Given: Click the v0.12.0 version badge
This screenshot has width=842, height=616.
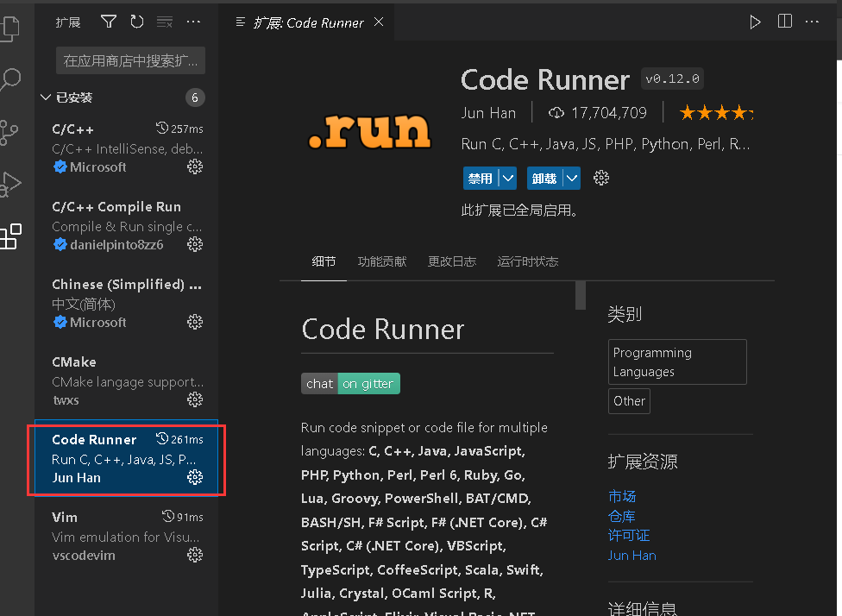Looking at the screenshot, I should click(672, 79).
